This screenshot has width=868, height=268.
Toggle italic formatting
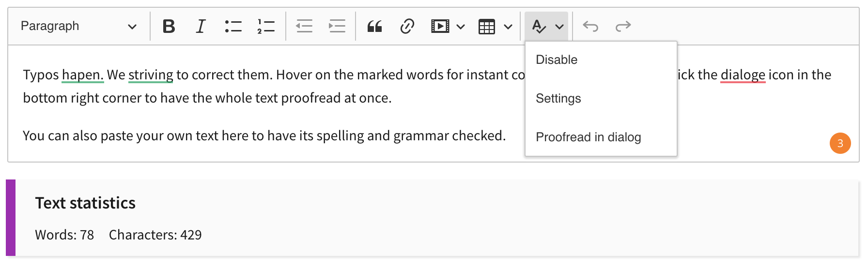(201, 26)
